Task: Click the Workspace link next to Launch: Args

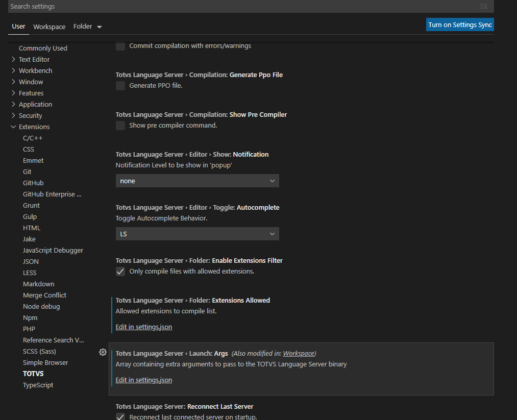Action: [299, 353]
